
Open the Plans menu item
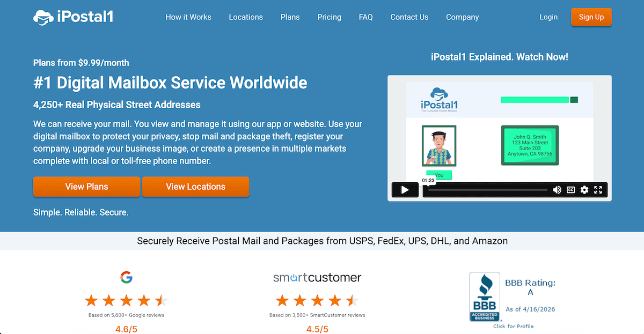[x=290, y=17]
